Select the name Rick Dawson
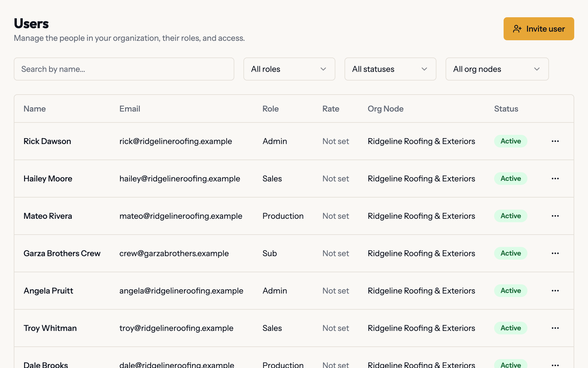 click(x=47, y=141)
